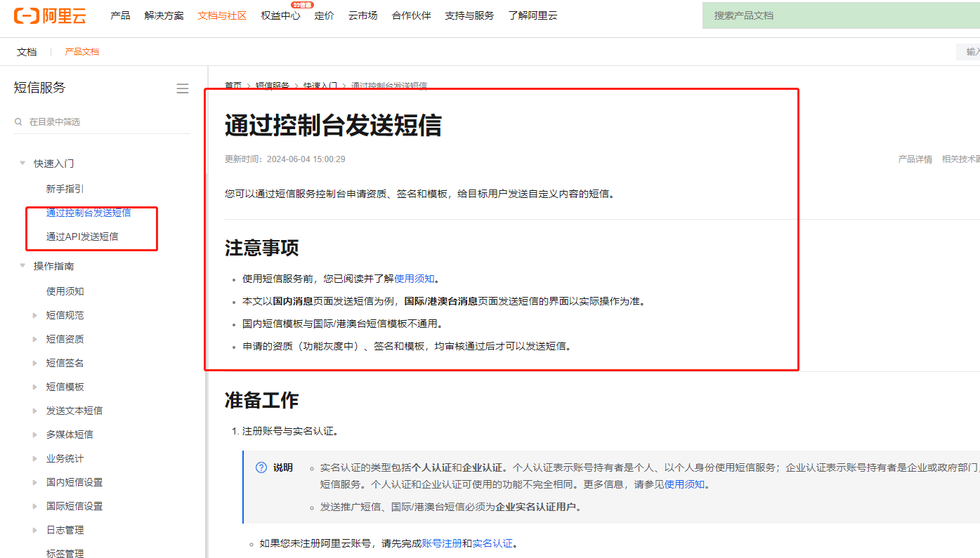Click the 更新时间 2024-06-04 timestamp

[285, 159]
